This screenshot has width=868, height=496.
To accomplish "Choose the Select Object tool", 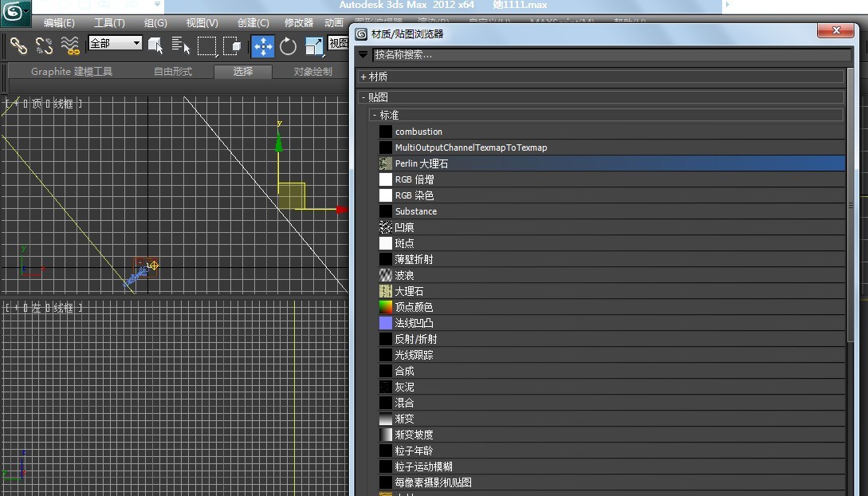I will (x=155, y=45).
